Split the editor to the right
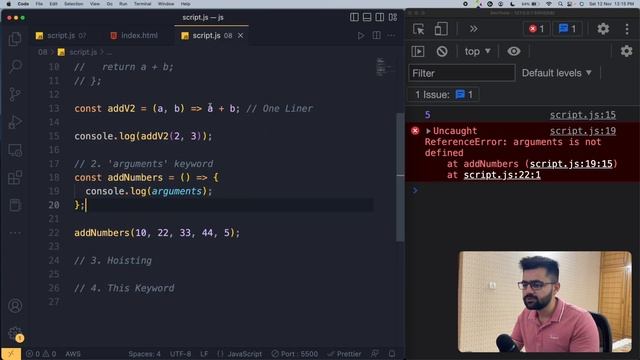 pos(376,36)
